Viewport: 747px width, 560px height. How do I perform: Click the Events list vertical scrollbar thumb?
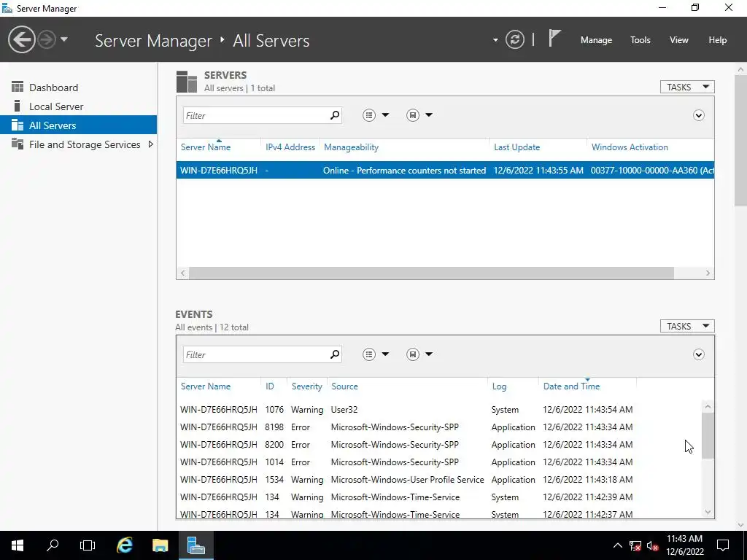click(x=708, y=435)
